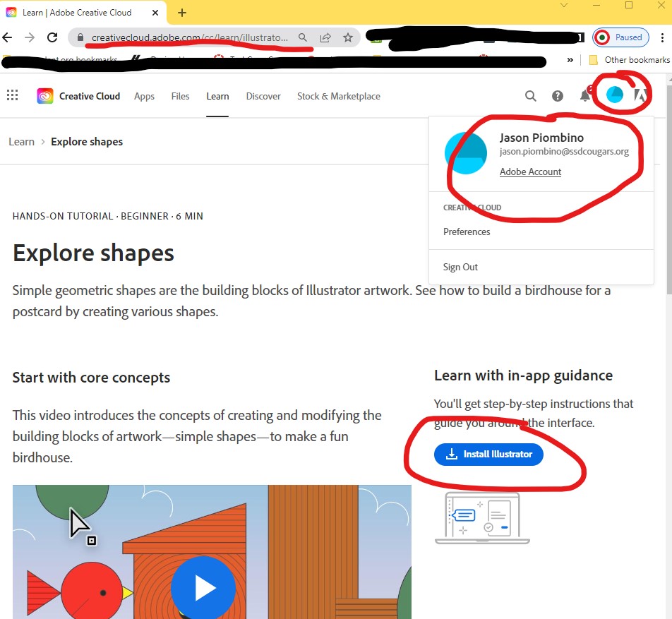The width and height of the screenshot is (672, 619).
Task: Share this page via address bar icon
Action: [x=325, y=37]
